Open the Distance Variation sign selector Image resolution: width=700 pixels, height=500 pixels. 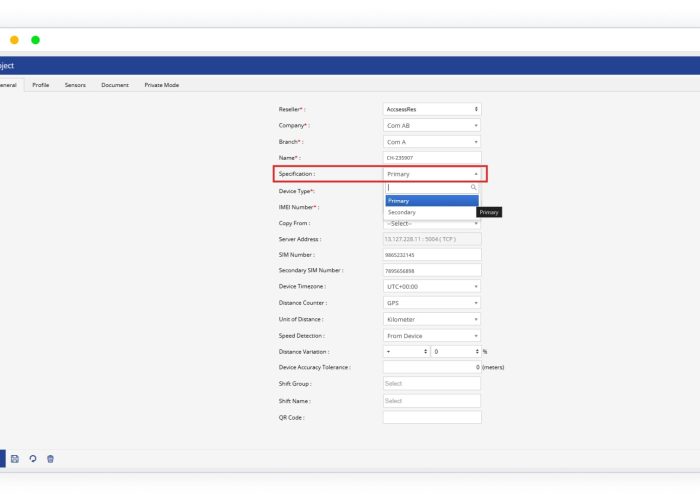(406, 352)
